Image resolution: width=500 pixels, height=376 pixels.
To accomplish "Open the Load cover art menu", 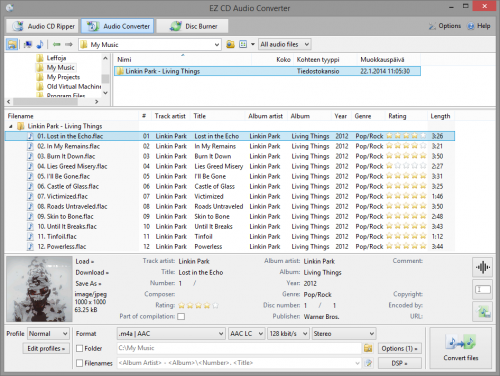I will coord(85,261).
